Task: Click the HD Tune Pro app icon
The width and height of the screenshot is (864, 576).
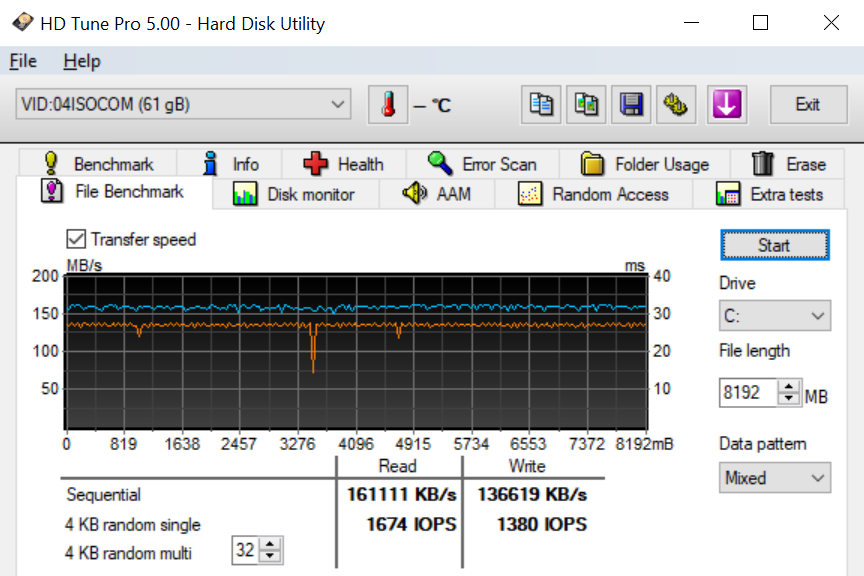Action: tap(23, 23)
